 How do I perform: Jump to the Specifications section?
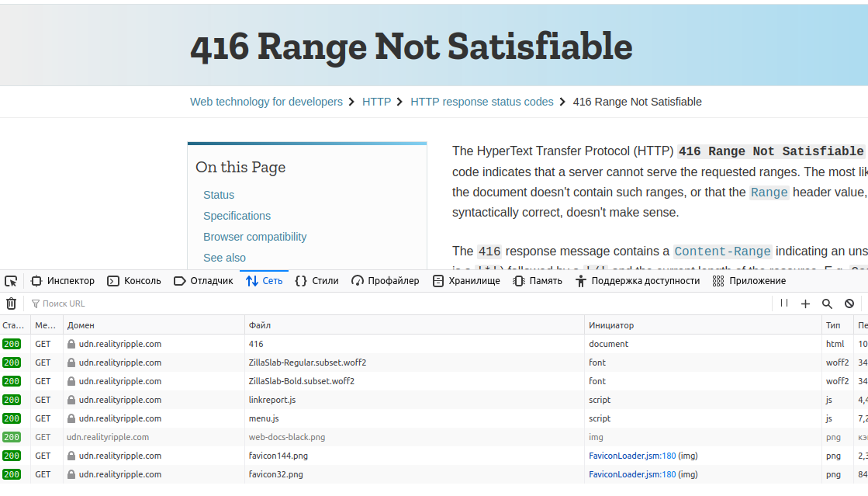(x=237, y=216)
